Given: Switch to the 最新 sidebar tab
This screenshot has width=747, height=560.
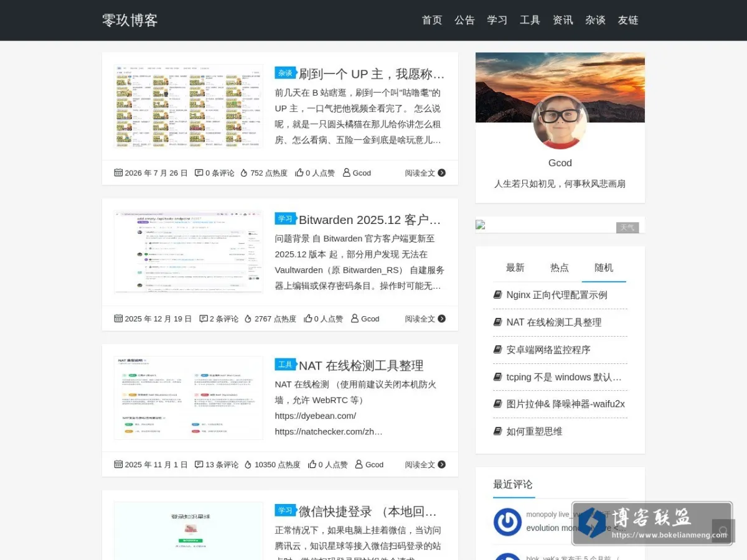Looking at the screenshot, I should point(515,268).
